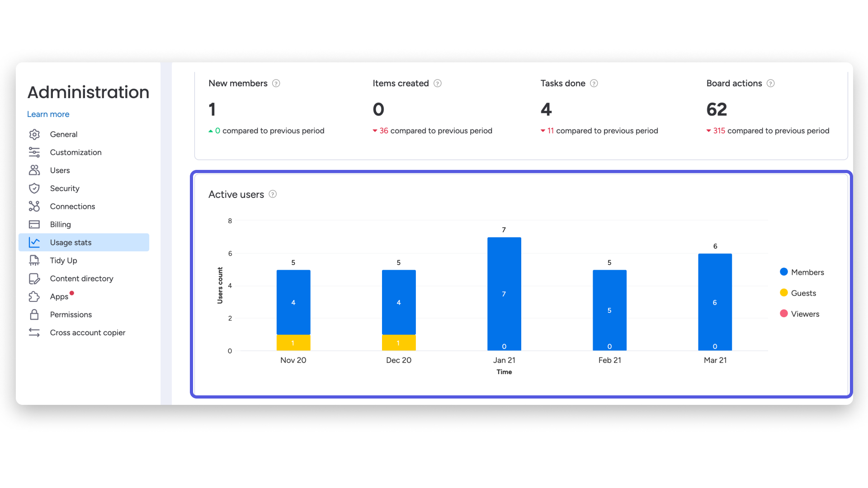This screenshot has height=488, width=868.
Task: Click the Cross account copier arrows icon
Action: click(34, 333)
